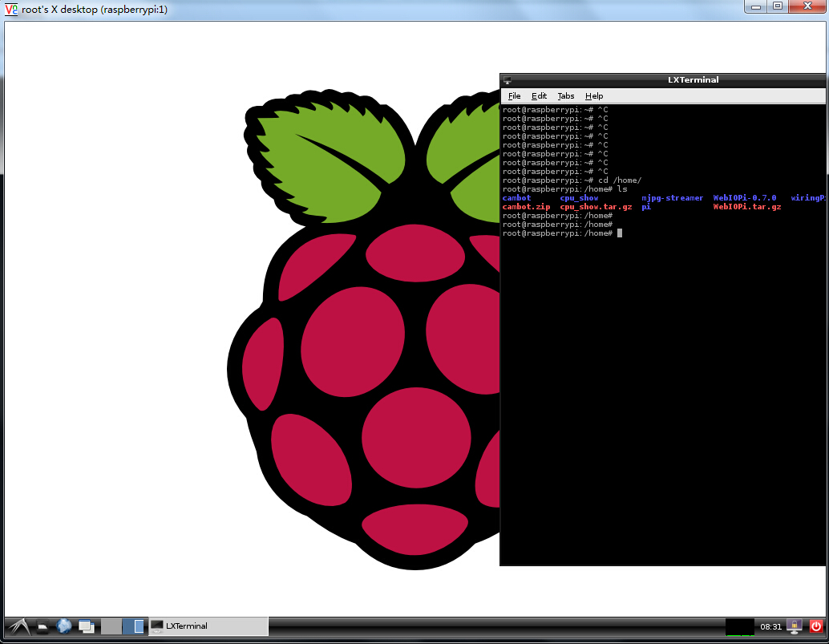Click the VNC viewer logo icon
The height and width of the screenshot is (644, 829).
pos(11,10)
